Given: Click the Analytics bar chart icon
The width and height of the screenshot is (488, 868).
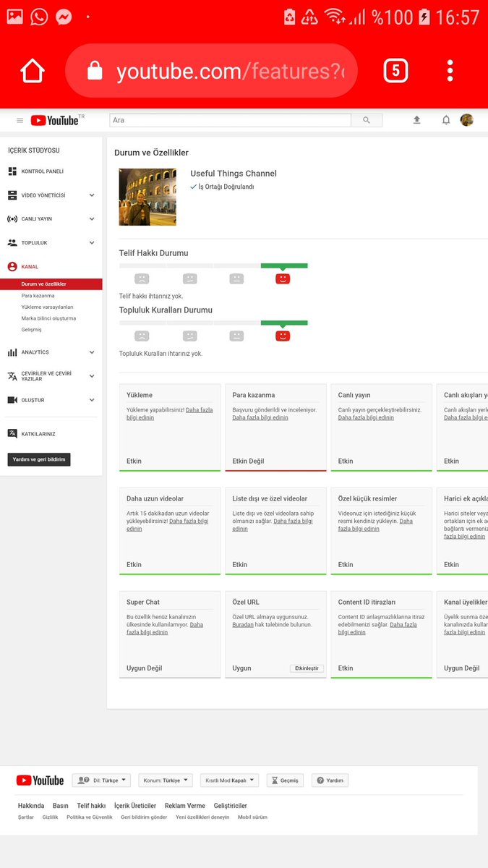Looking at the screenshot, I should (12, 352).
